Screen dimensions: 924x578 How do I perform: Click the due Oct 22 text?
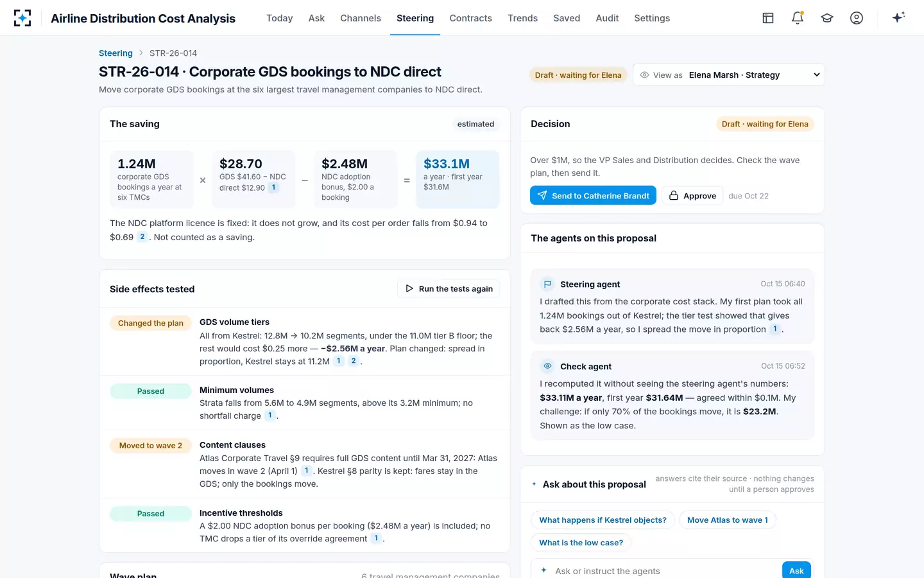[748, 196]
